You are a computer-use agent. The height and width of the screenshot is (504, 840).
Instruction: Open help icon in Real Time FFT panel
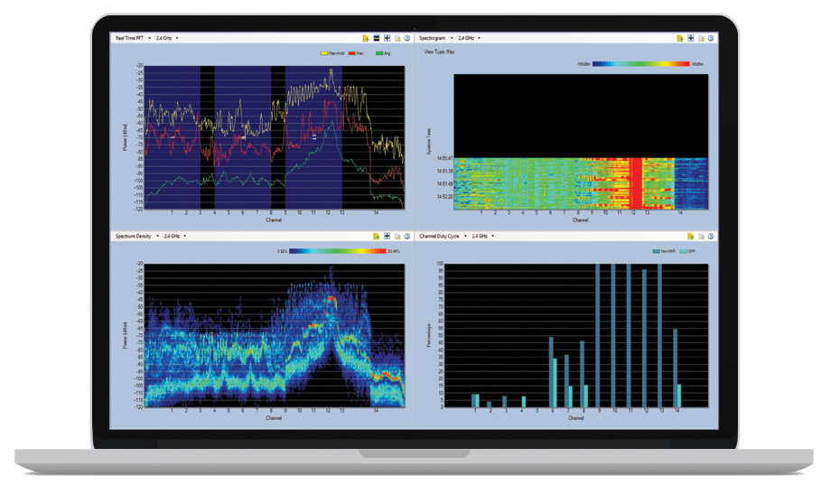[x=407, y=38]
